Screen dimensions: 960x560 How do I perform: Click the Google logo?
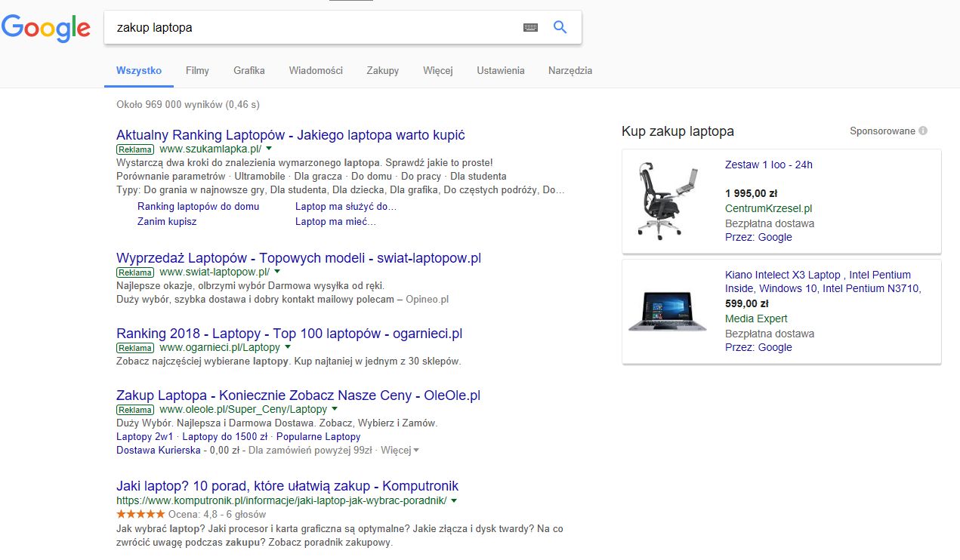coord(46,28)
